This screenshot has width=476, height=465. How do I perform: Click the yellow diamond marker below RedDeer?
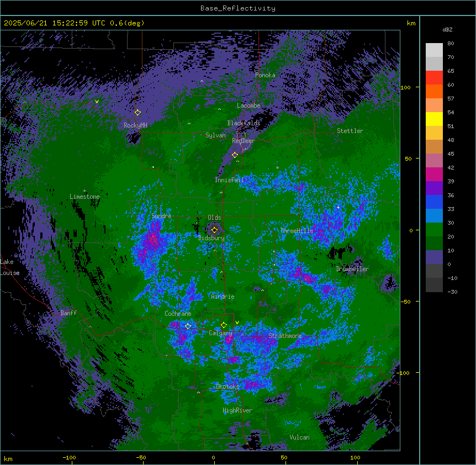235,155
